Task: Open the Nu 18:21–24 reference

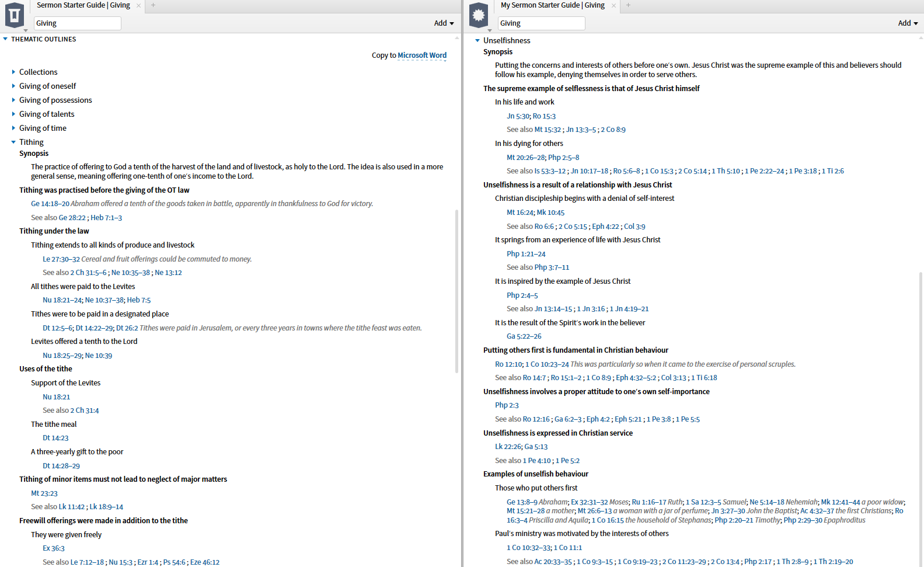Action: pos(62,300)
